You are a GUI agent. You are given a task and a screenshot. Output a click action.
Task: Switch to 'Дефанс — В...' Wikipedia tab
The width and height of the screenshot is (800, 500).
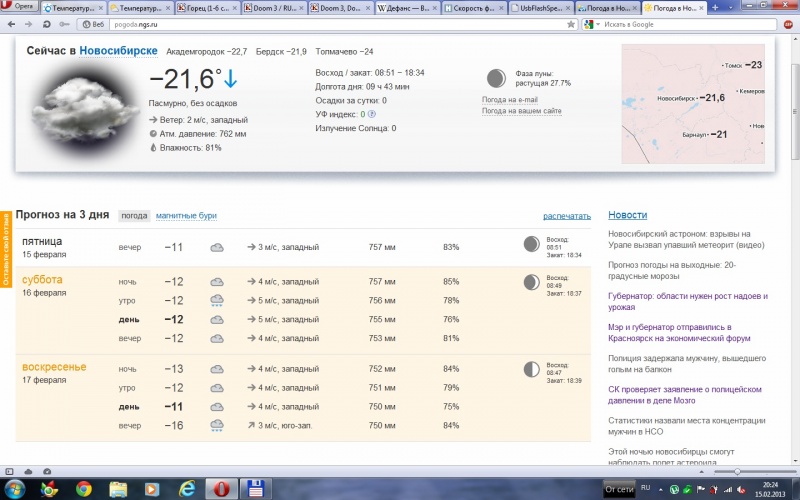pyautogui.click(x=408, y=8)
